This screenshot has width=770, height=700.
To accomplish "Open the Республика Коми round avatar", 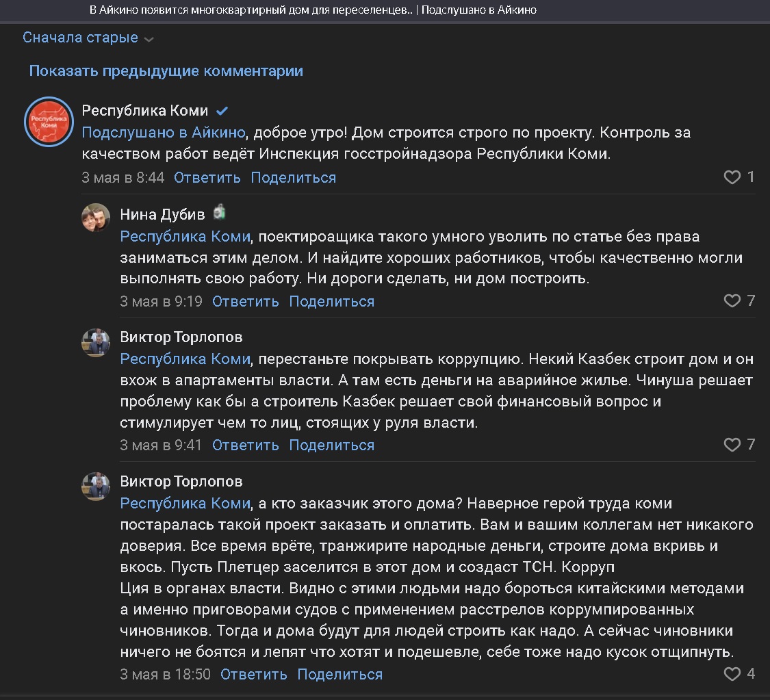I will 49,122.
